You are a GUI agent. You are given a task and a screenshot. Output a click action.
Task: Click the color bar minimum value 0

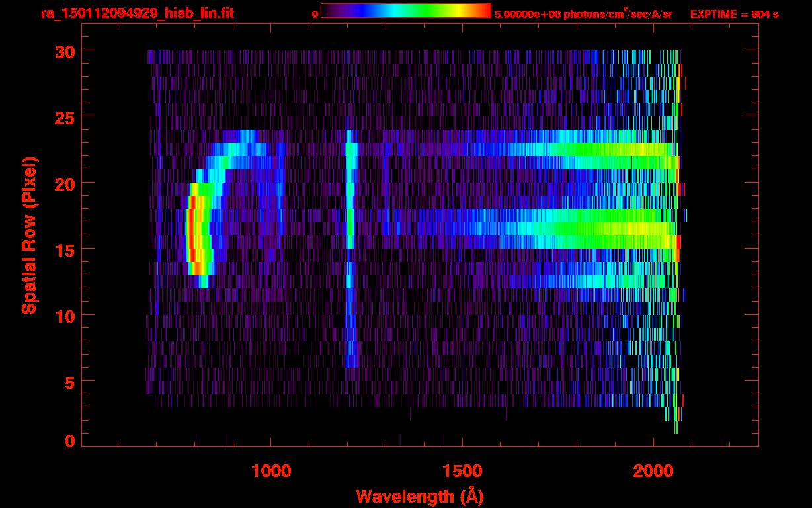315,13
